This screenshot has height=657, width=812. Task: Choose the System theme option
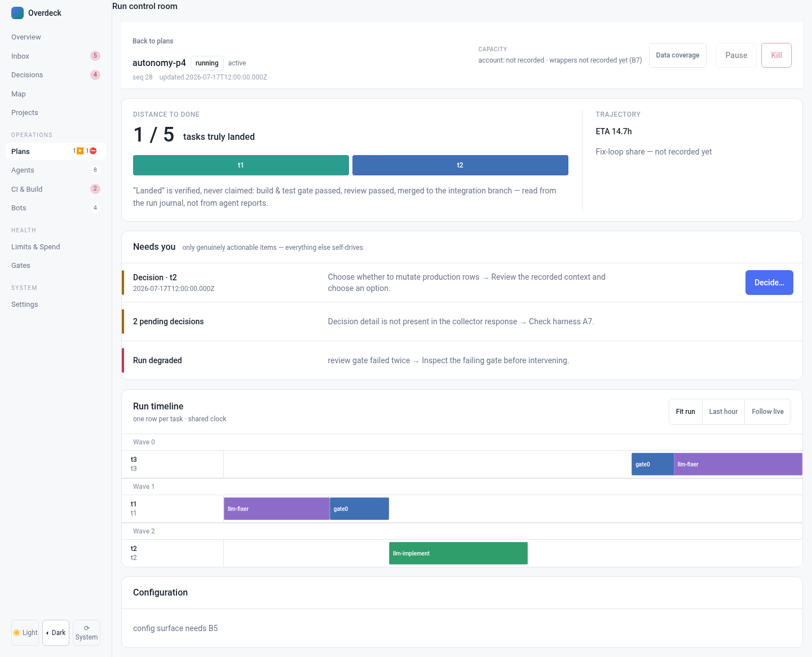click(x=87, y=633)
